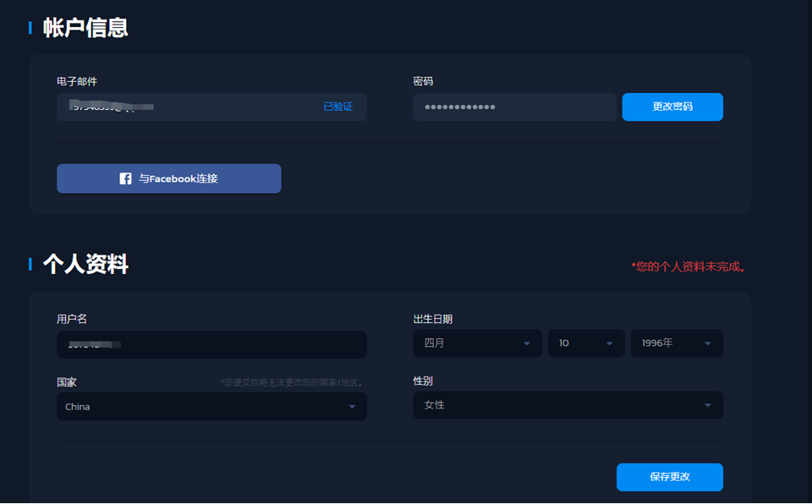Click the arrow of the day selector
The height and width of the screenshot is (504, 812).
coord(610,343)
